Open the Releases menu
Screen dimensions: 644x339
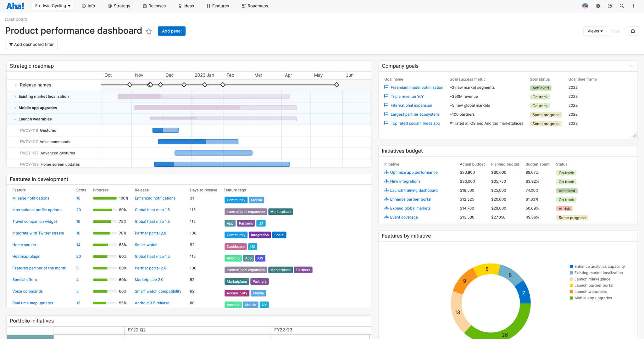coord(154,6)
